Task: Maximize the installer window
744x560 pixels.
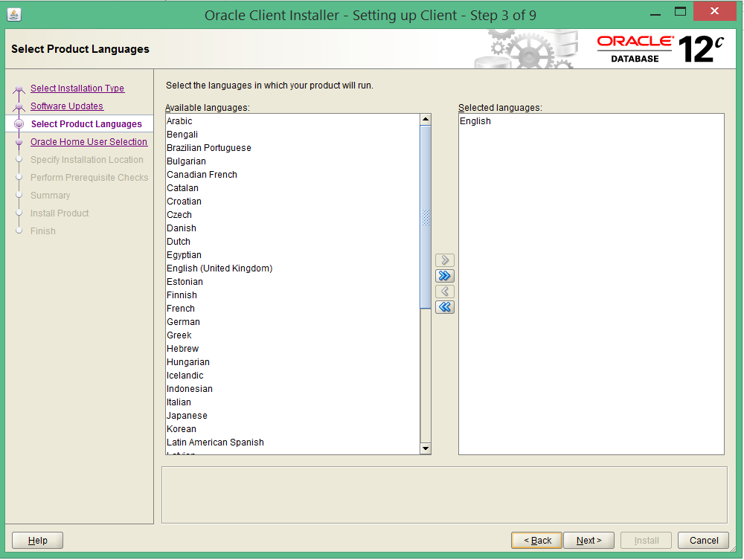Action: [x=681, y=12]
